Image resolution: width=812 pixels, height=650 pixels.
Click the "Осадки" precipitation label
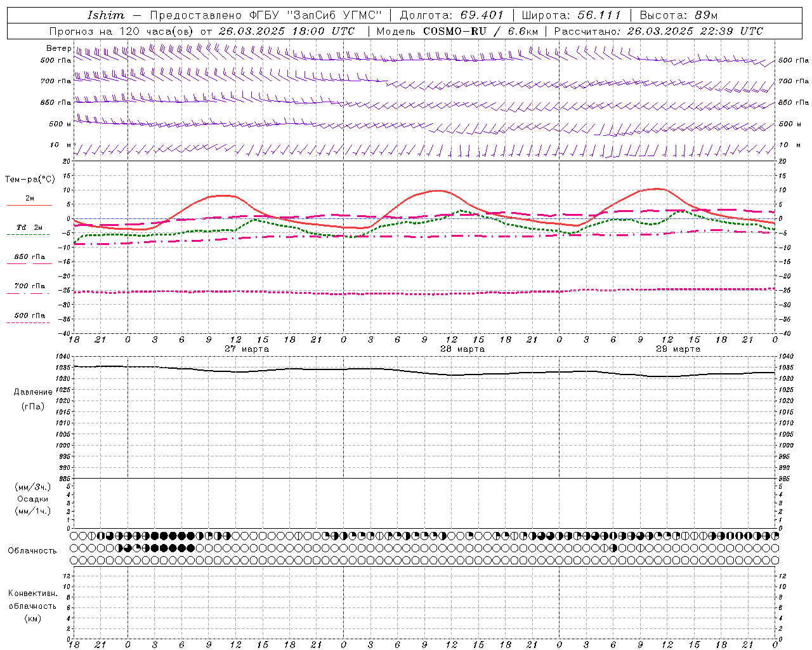[x=33, y=499]
